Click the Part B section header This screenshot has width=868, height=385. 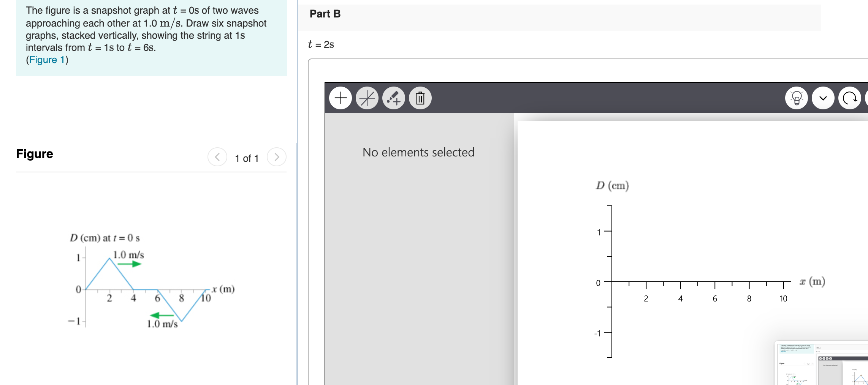324,14
